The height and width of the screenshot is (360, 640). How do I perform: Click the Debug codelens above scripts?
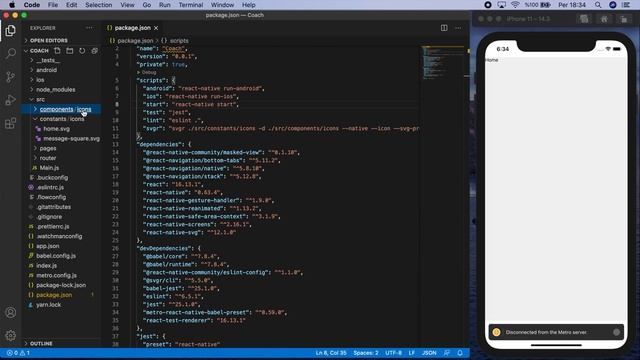(x=149, y=73)
